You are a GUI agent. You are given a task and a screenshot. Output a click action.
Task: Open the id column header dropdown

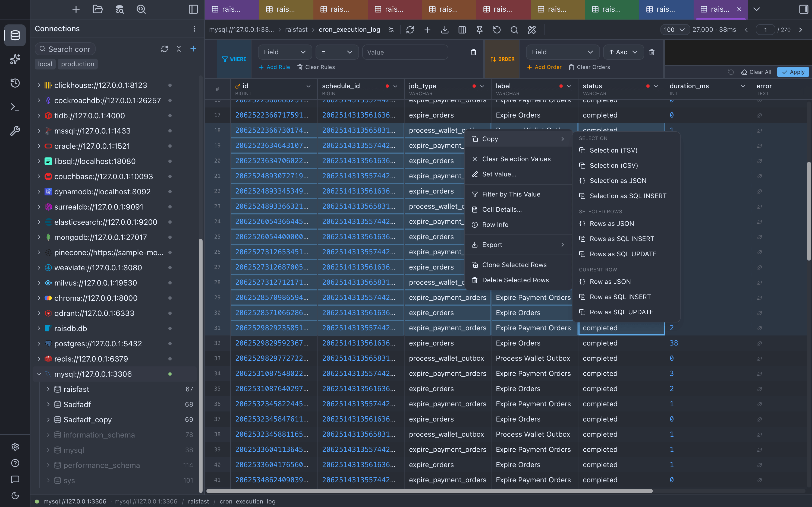308,87
